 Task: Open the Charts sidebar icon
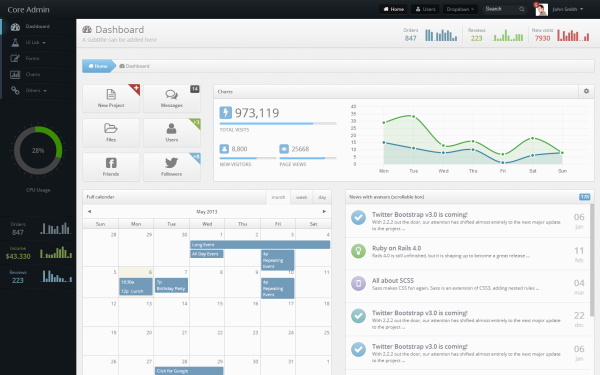click(x=15, y=75)
